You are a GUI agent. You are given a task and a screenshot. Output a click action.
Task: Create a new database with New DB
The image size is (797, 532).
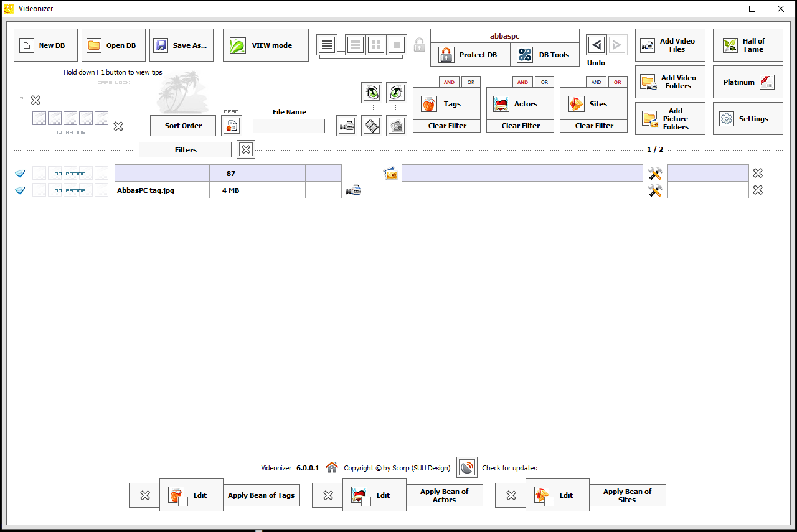click(45, 45)
